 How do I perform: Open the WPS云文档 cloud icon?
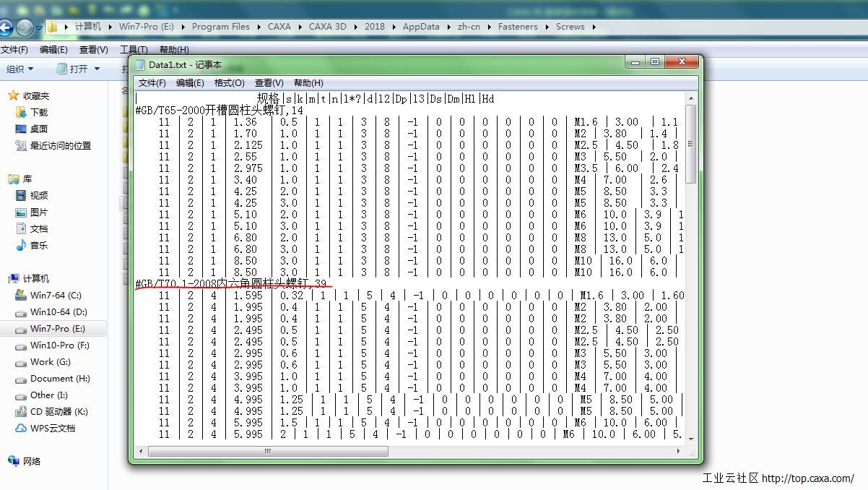coord(21,428)
